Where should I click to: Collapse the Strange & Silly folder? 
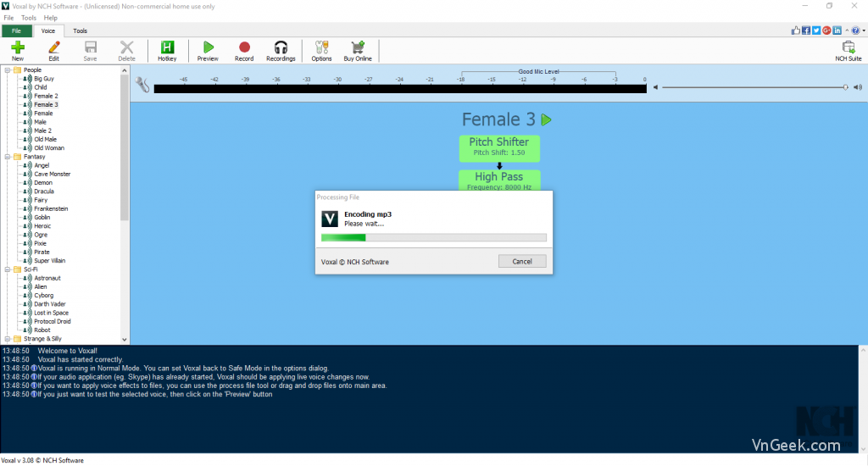point(8,339)
